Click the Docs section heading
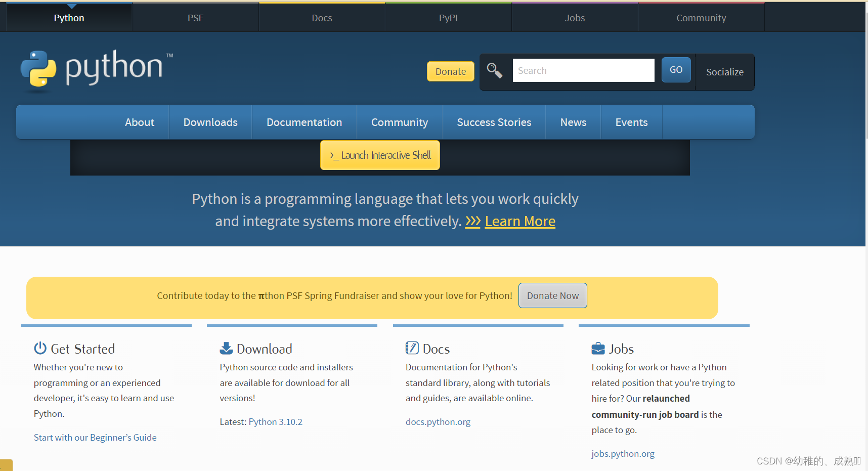 (436, 349)
